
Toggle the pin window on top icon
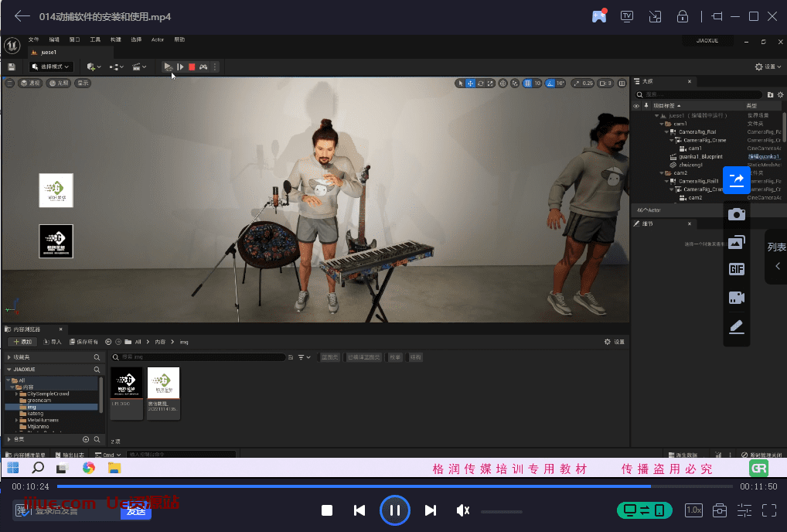(x=717, y=16)
